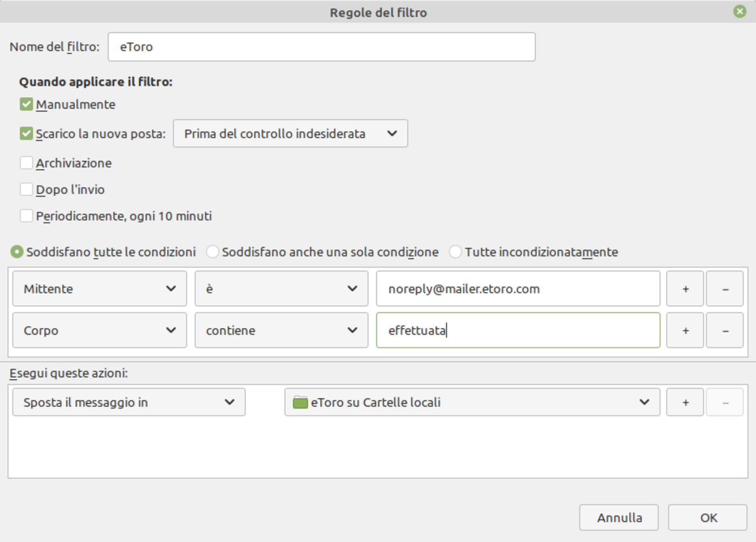Uncheck 'Scarico la nuova posta'
This screenshot has height=542, width=756.
pos(25,133)
